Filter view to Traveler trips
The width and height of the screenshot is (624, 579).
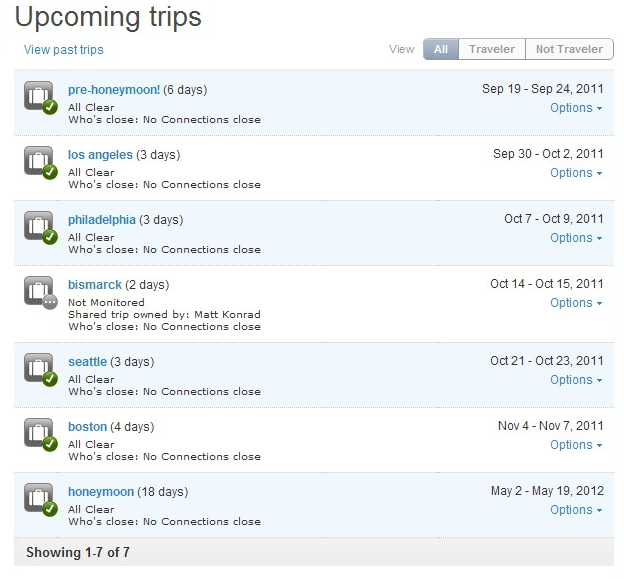492,49
